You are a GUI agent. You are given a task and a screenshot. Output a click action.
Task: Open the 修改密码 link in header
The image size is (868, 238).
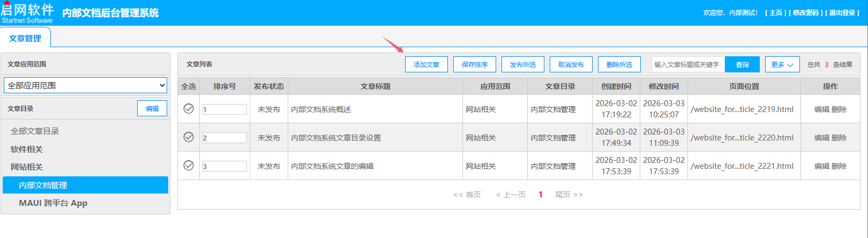point(806,13)
